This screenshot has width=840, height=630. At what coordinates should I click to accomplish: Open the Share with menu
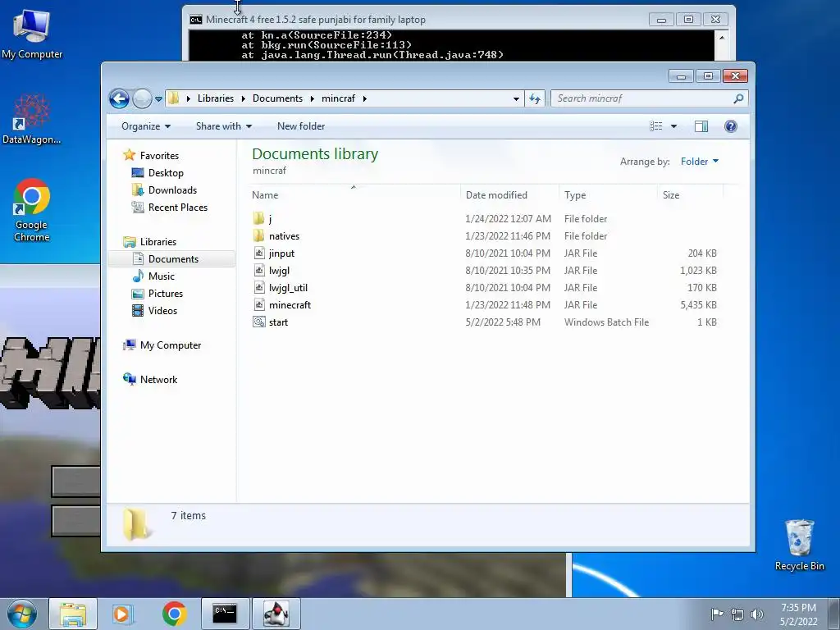(x=223, y=126)
